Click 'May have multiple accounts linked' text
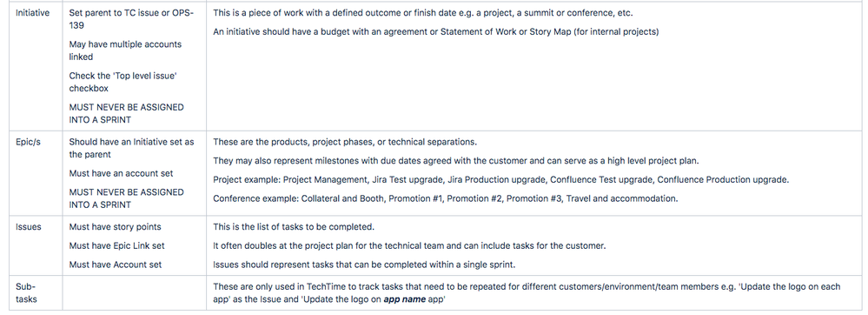 click(x=125, y=50)
